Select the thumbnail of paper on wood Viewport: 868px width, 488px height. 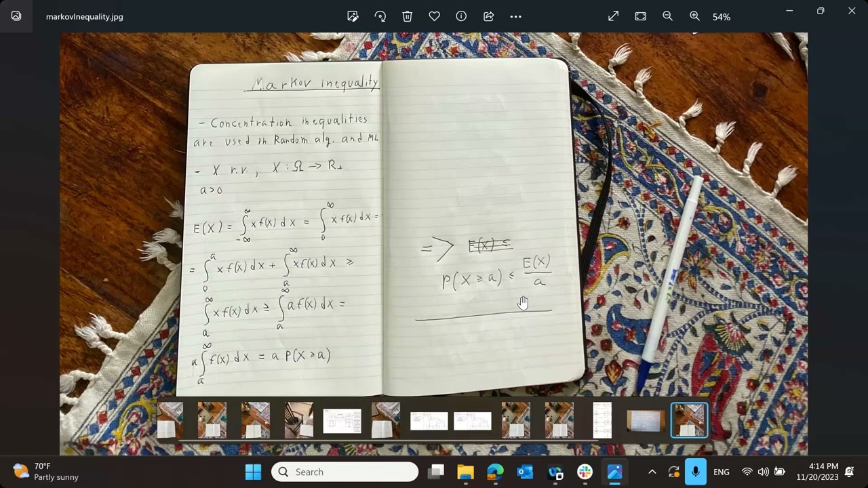645,420
